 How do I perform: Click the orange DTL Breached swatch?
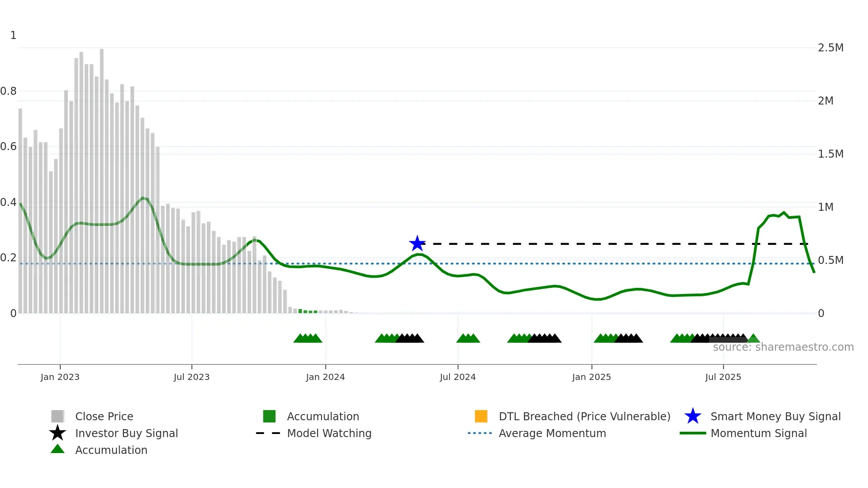coord(481,416)
